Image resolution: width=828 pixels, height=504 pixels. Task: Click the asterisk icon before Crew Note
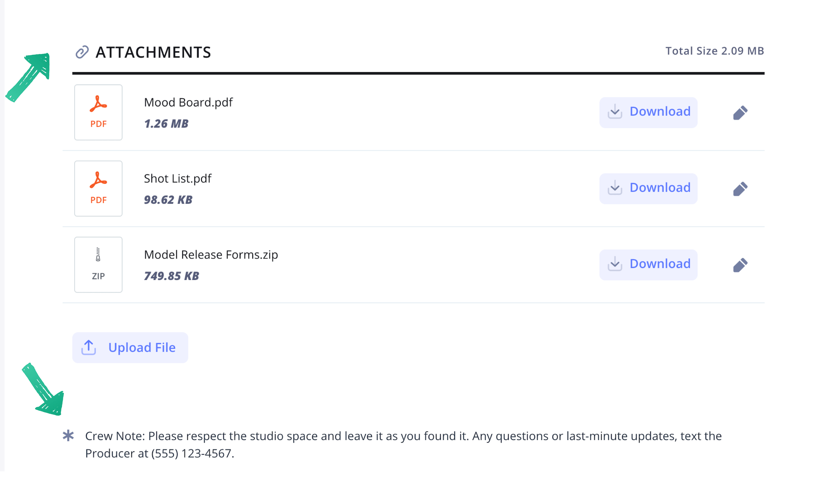[x=68, y=435]
